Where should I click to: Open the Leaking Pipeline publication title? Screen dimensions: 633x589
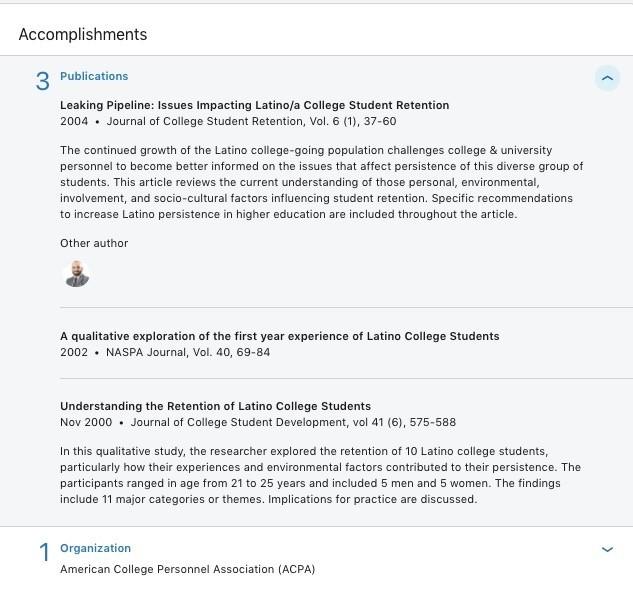254,105
